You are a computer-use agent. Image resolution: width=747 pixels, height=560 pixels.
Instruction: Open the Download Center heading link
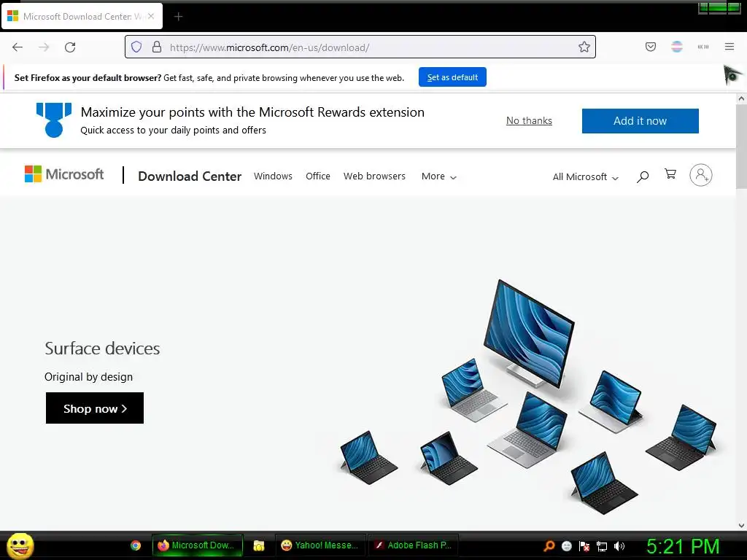pyautogui.click(x=190, y=176)
